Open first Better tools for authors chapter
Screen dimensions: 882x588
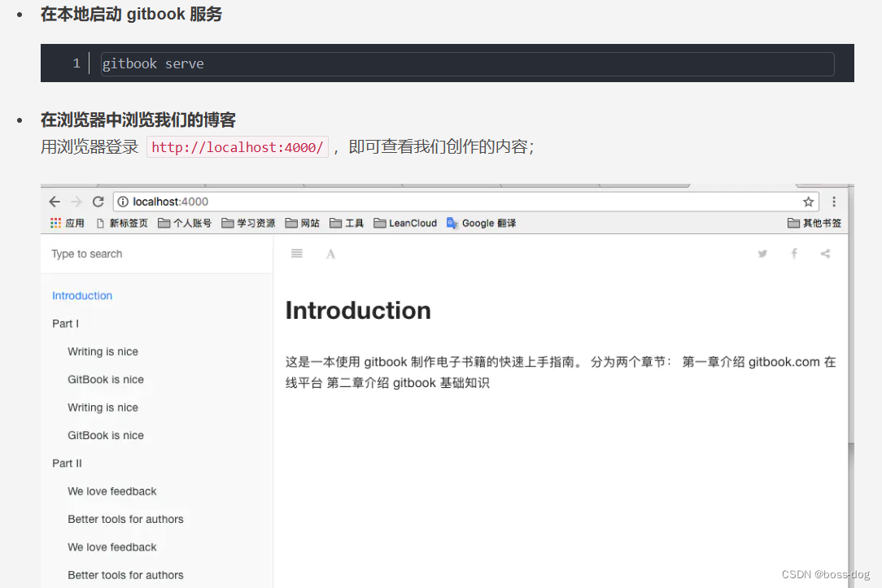click(x=125, y=520)
